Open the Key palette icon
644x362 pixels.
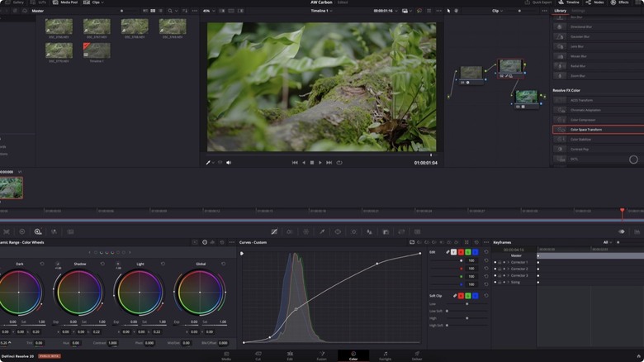pos(386,231)
